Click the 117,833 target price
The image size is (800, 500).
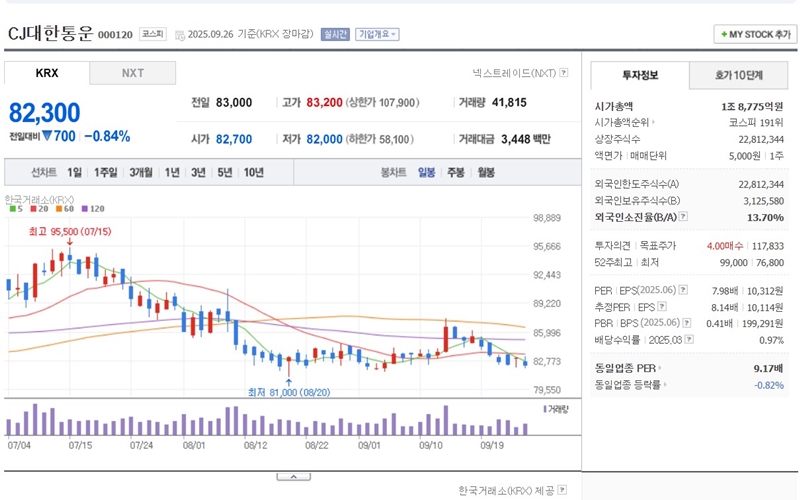tap(768, 246)
